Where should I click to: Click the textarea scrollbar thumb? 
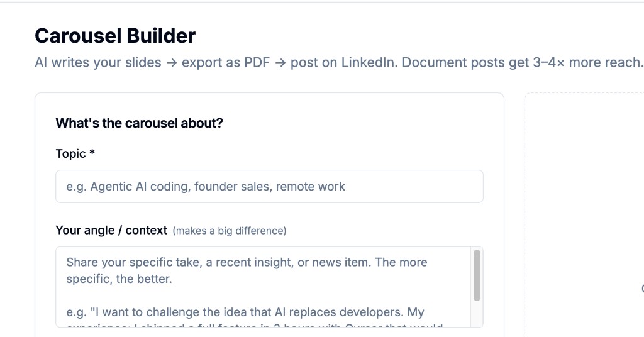(477, 275)
